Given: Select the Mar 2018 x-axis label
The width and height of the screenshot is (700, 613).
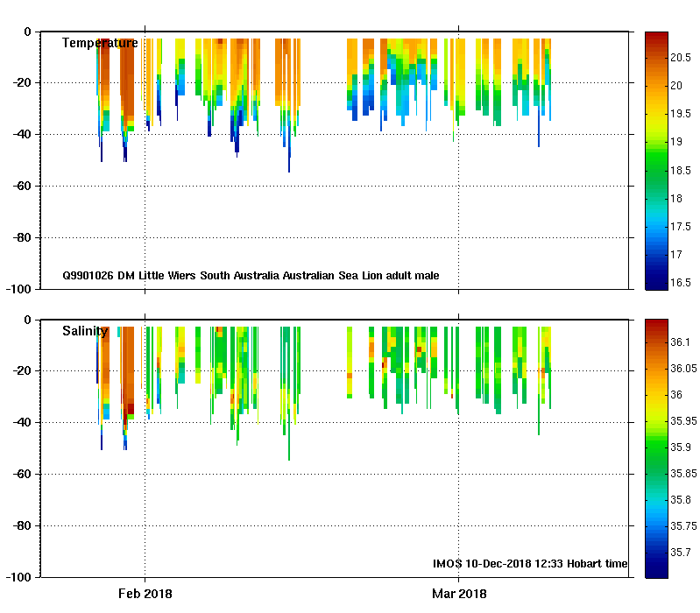Looking at the screenshot, I should coord(459,594).
